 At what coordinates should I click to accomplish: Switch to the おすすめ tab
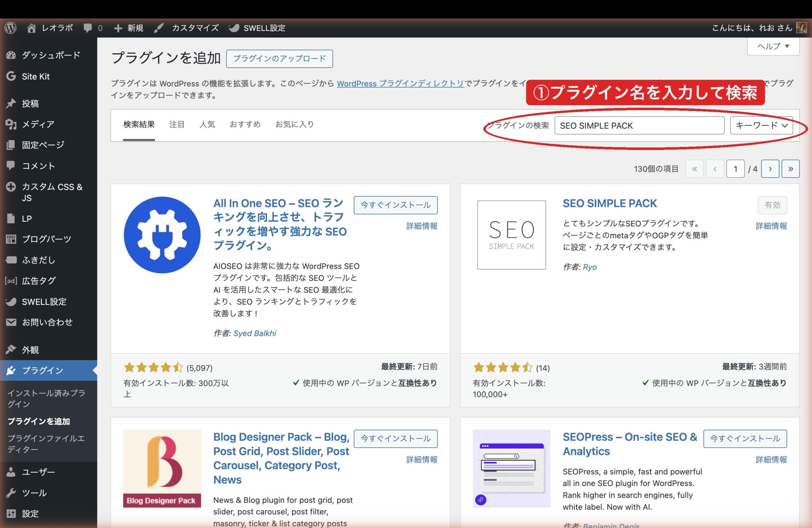(x=245, y=125)
